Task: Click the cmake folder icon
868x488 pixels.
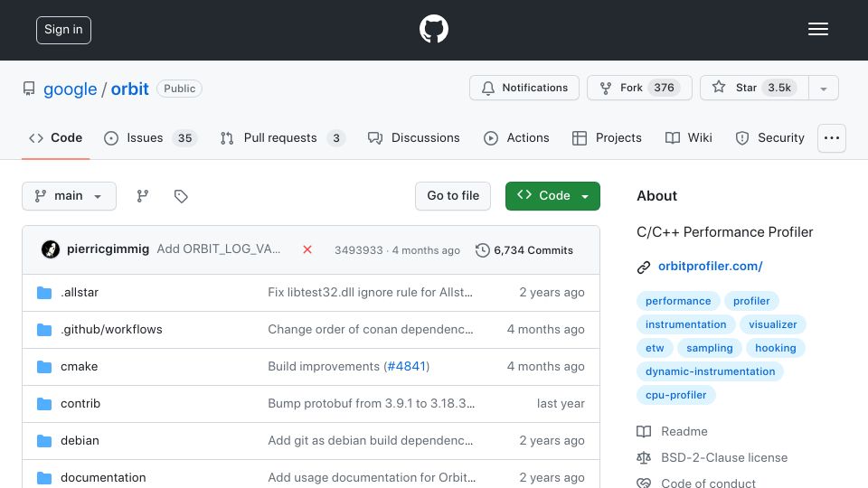Action: 44,366
